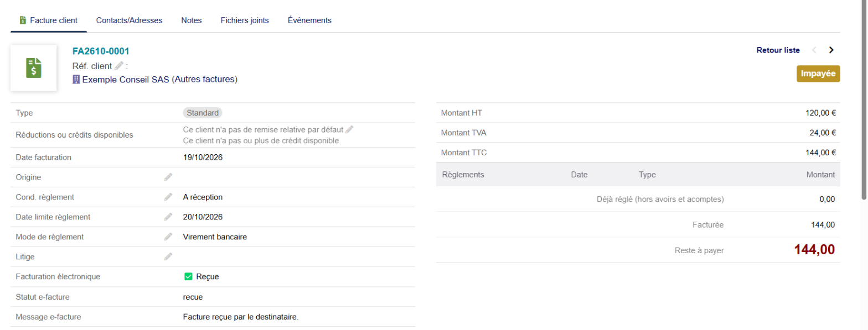Open the Événements tab

coord(309,20)
